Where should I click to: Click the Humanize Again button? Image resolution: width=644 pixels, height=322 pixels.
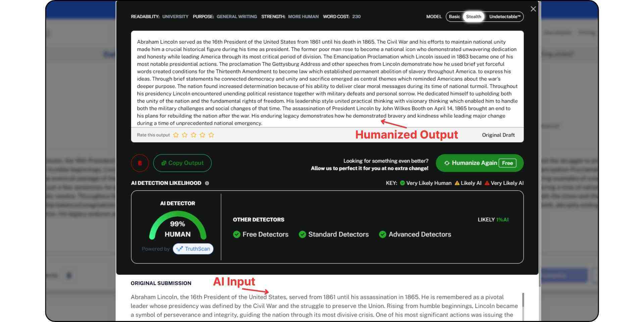click(480, 163)
